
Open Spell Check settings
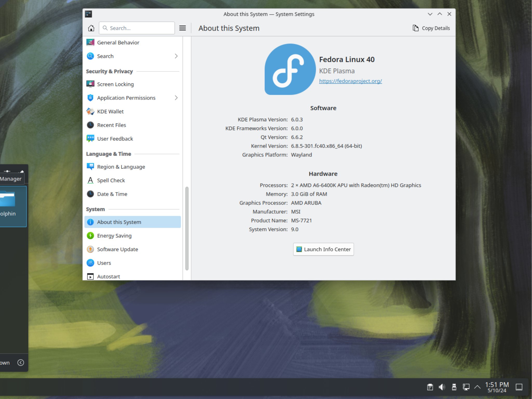click(133, 180)
